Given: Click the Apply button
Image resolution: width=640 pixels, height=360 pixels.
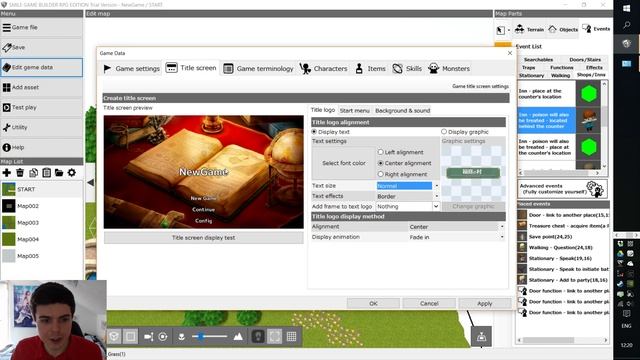Looking at the screenshot, I should point(484,303).
